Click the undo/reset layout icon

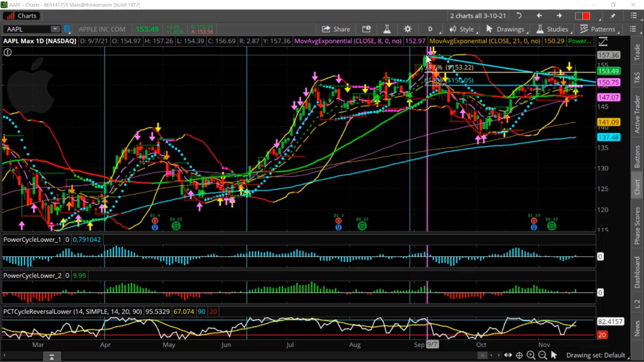[x=519, y=16]
